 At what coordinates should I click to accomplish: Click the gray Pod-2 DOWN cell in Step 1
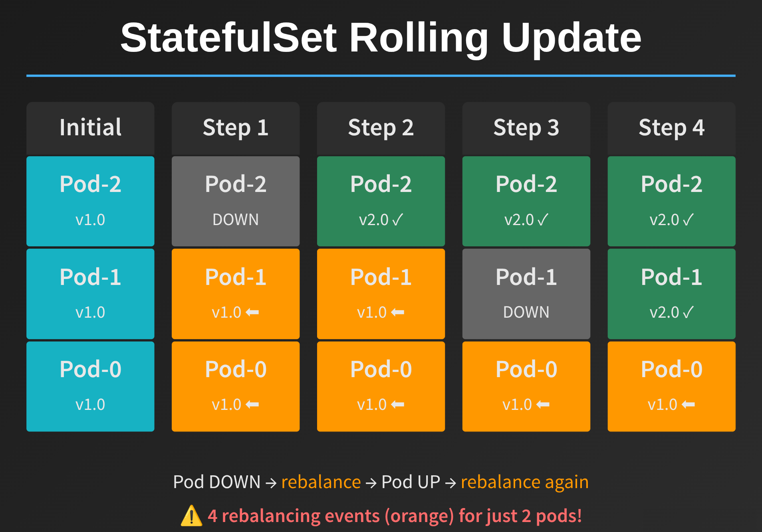click(236, 201)
